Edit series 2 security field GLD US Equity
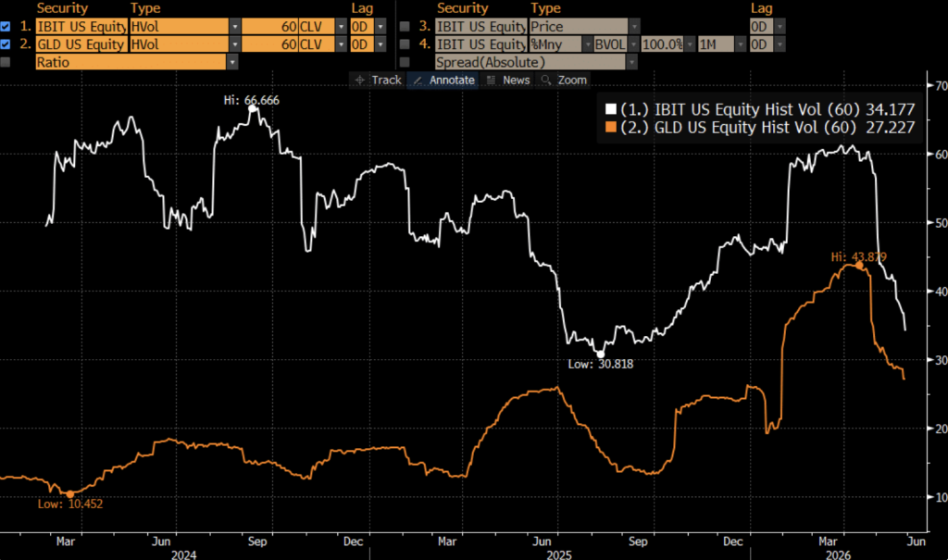 tap(81, 44)
